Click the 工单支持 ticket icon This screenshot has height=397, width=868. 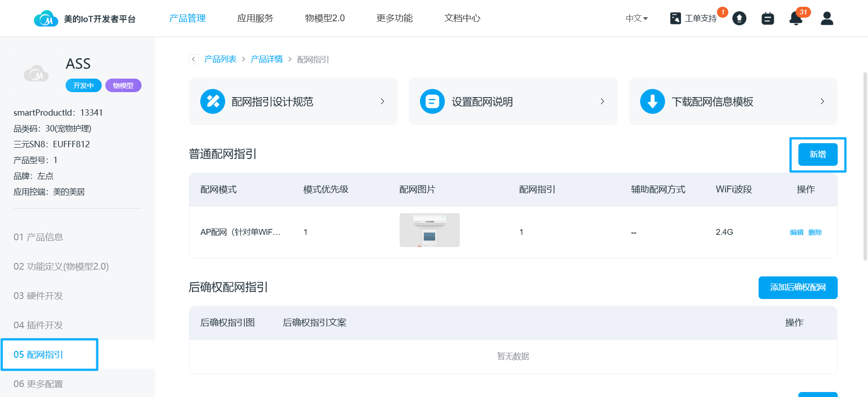675,19
